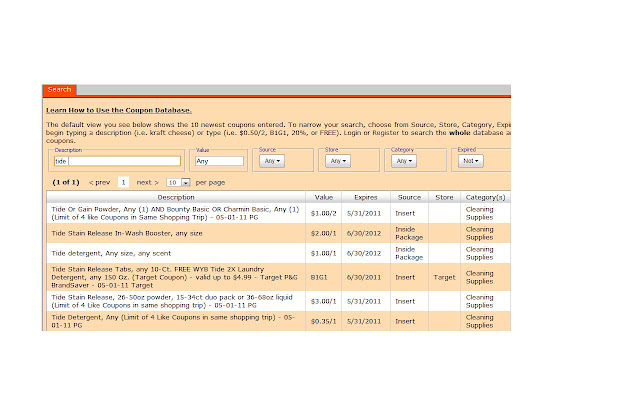Expand the Expired dropdown
Screen dimensions: 640x400
coord(471,161)
